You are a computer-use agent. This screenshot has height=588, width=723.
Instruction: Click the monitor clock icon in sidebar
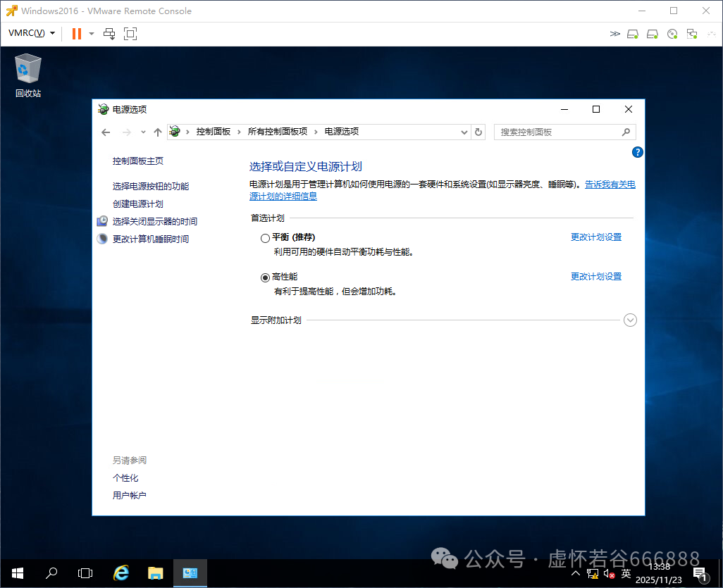pos(102,221)
